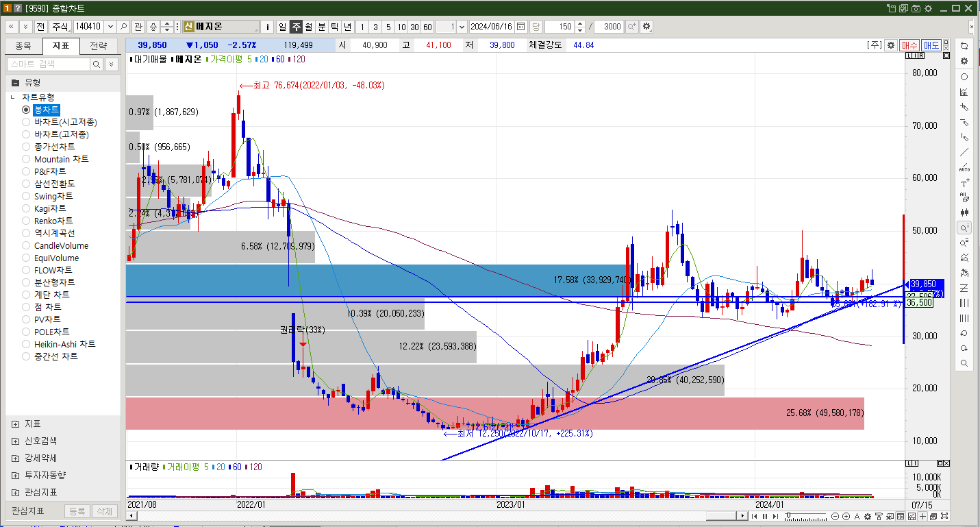Click the 30 interval button

414,26
